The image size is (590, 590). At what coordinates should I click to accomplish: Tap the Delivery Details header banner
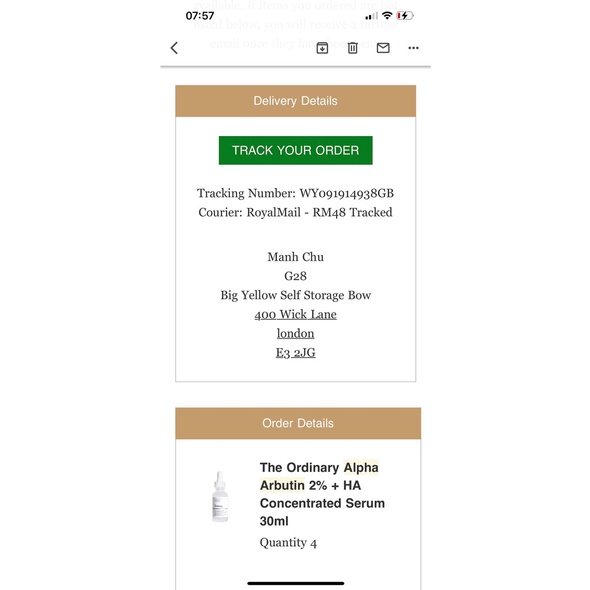[x=296, y=101]
